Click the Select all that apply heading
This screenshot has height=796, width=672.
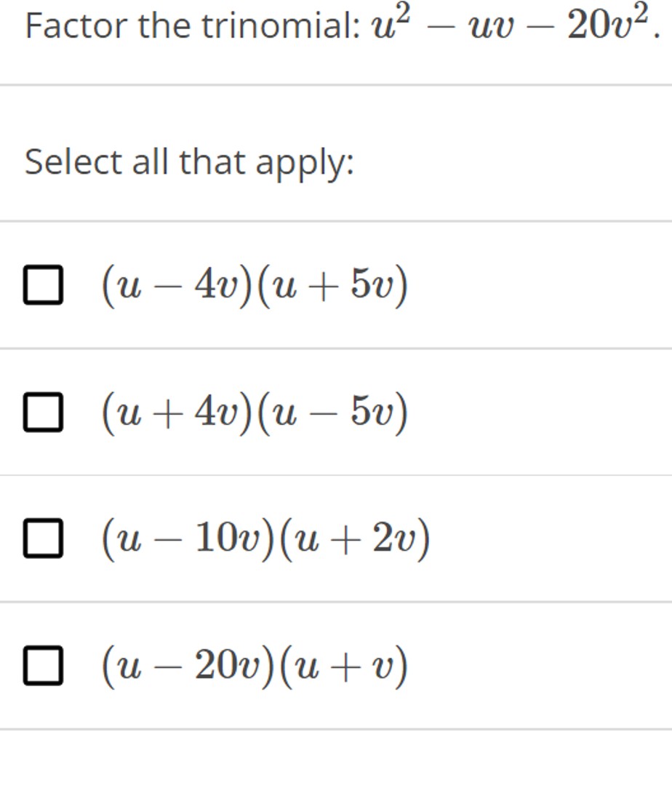(x=188, y=161)
